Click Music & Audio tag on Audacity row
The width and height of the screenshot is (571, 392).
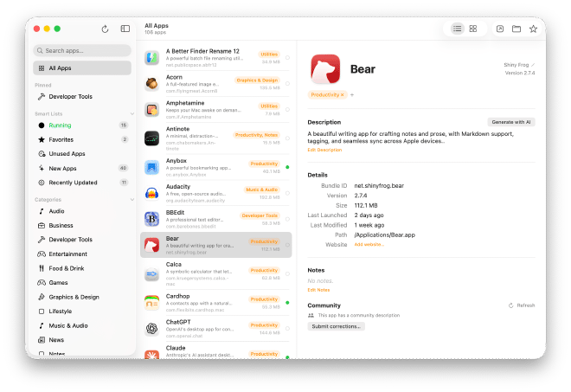click(x=262, y=190)
